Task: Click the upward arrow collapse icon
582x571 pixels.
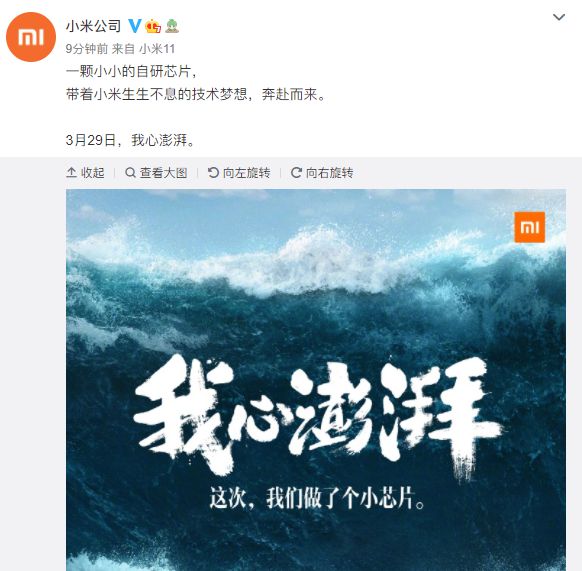Action: (x=71, y=173)
